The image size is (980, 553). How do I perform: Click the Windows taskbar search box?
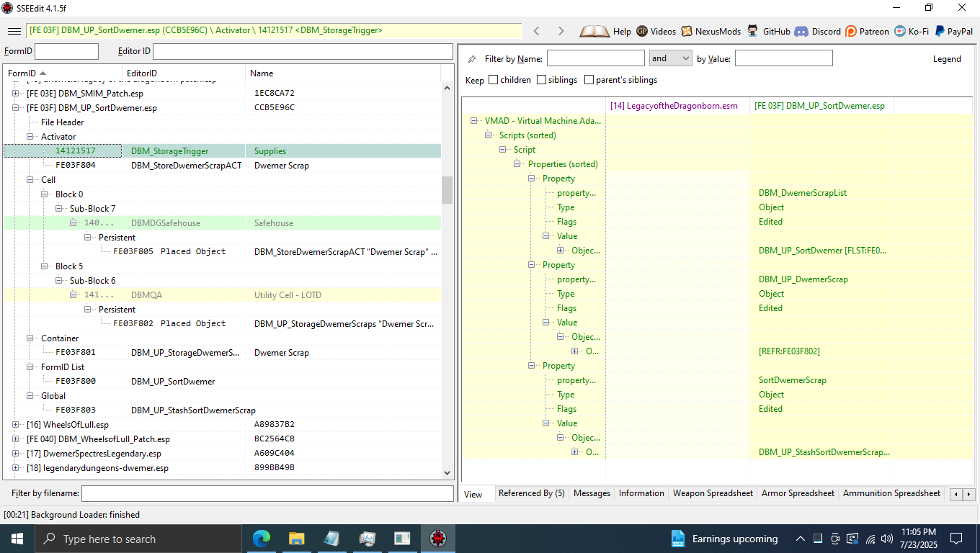pos(138,539)
